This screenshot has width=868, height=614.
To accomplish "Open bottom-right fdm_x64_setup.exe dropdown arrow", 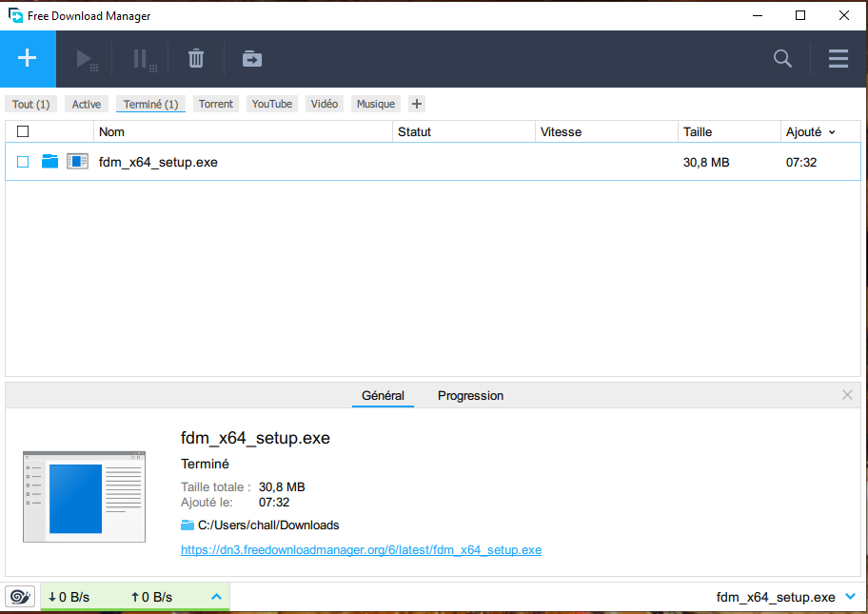I will click(850, 596).
